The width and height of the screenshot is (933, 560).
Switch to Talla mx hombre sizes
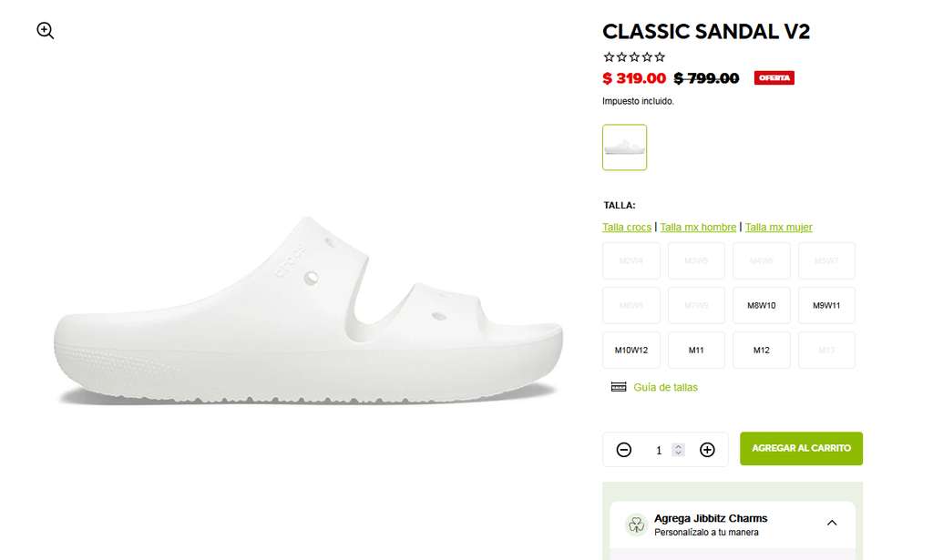click(698, 227)
